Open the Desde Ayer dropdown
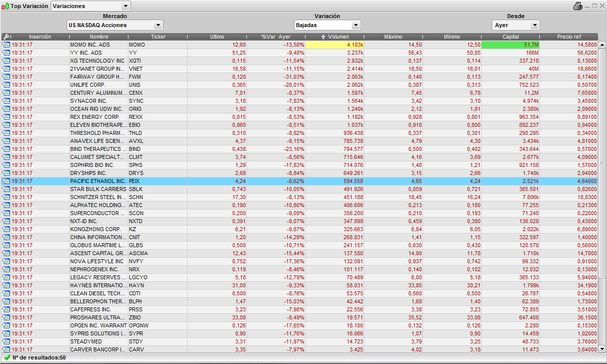Screen dimensions: 607x364 [516, 25]
